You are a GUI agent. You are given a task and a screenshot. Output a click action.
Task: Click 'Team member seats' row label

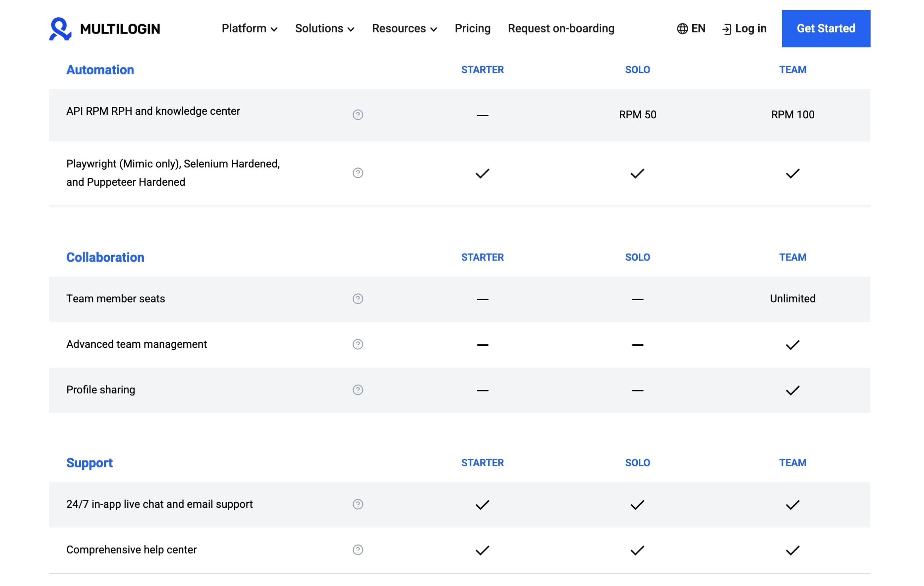[115, 299]
